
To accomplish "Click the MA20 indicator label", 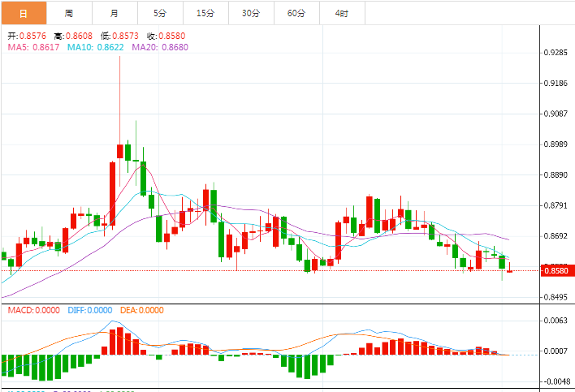I will click(160, 47).
